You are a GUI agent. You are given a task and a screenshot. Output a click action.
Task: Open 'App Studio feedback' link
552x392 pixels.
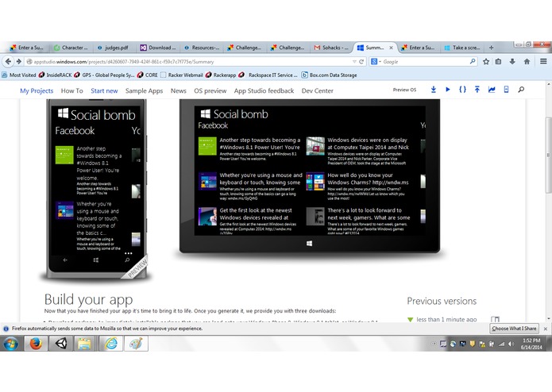[264, 90]
